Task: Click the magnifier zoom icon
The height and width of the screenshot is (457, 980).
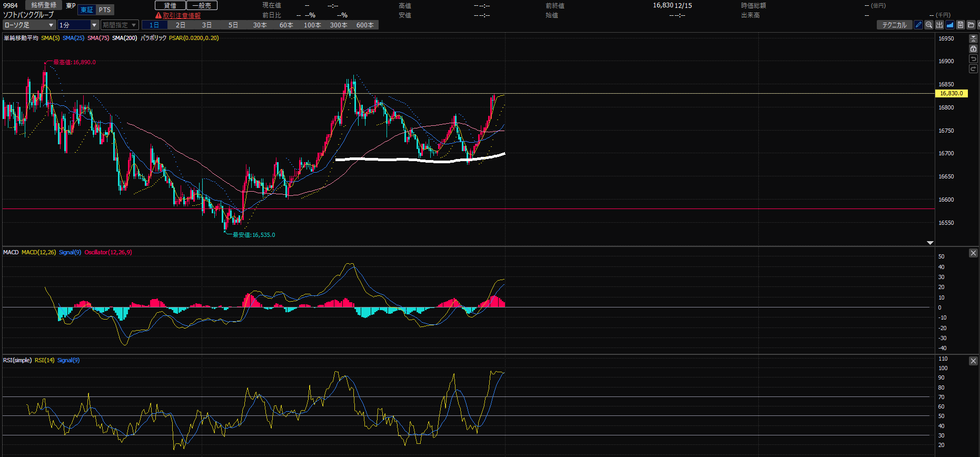Action: pyautogui.click(x=929, y=25)
